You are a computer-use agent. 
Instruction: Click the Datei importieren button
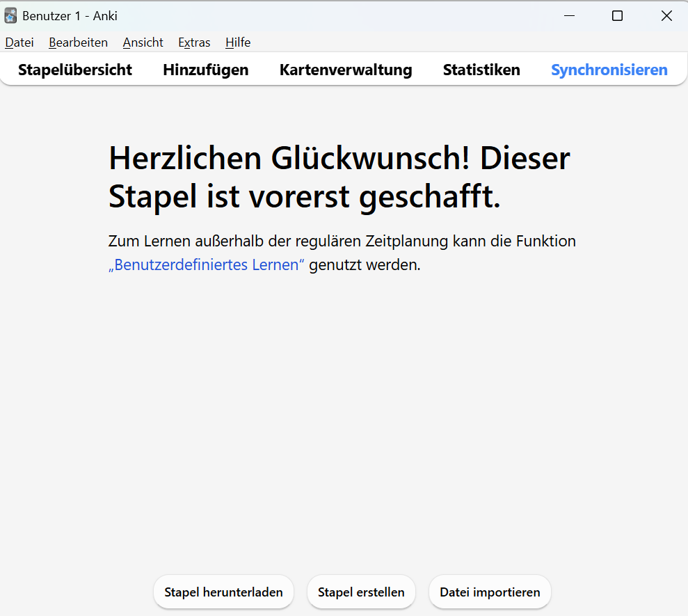[490, 592]
